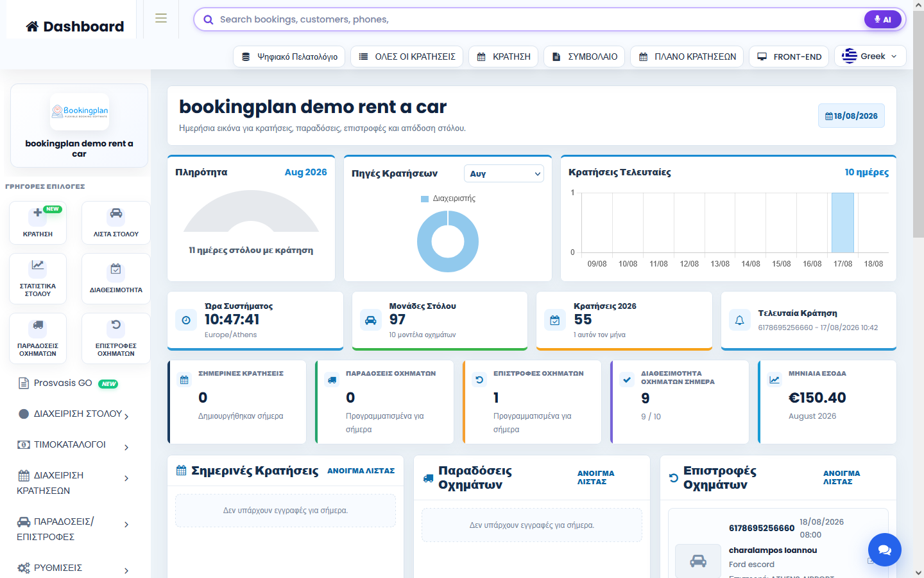Click undo icon beside Επιστροφές Οχημάτων heading
This screenshot has height=578, width=924.
[x=674, y=478]
